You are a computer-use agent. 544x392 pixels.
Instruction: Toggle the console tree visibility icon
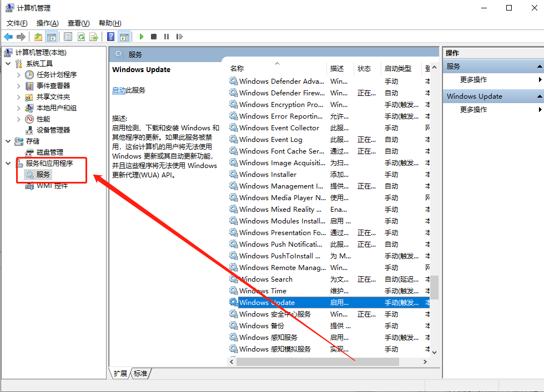click(51, 36)
